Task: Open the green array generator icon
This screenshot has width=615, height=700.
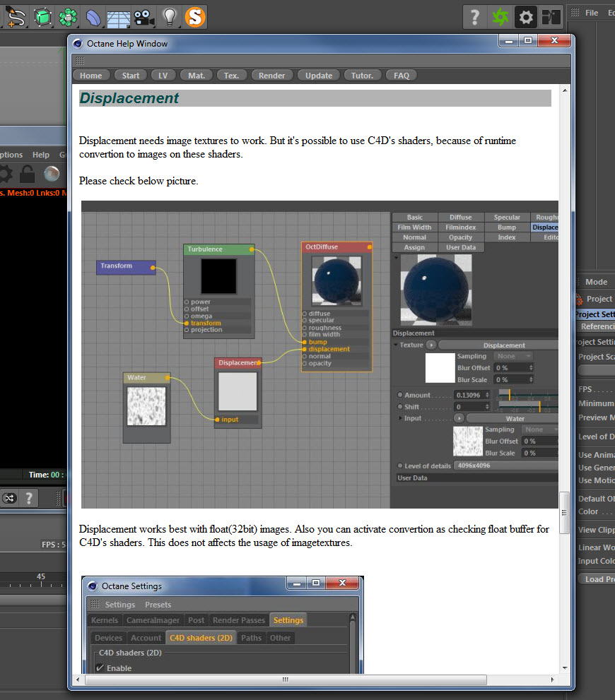Action: pos(68,18)
